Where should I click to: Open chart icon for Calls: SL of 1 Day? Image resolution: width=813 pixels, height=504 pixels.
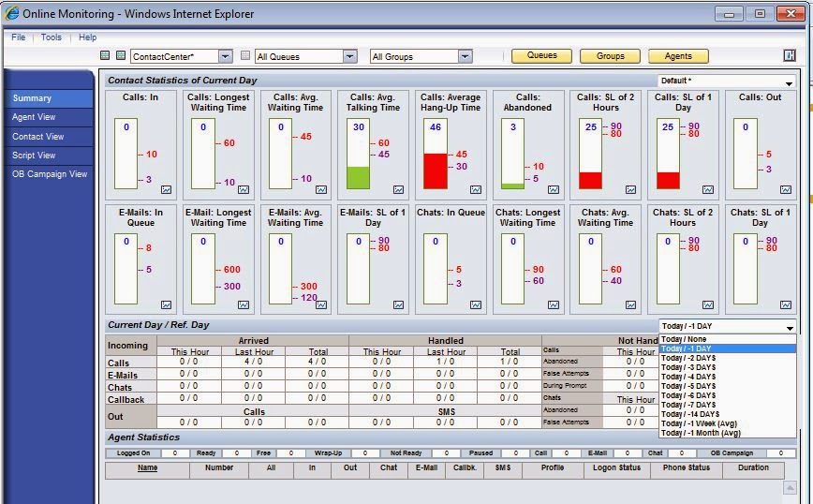coord(708,190)
